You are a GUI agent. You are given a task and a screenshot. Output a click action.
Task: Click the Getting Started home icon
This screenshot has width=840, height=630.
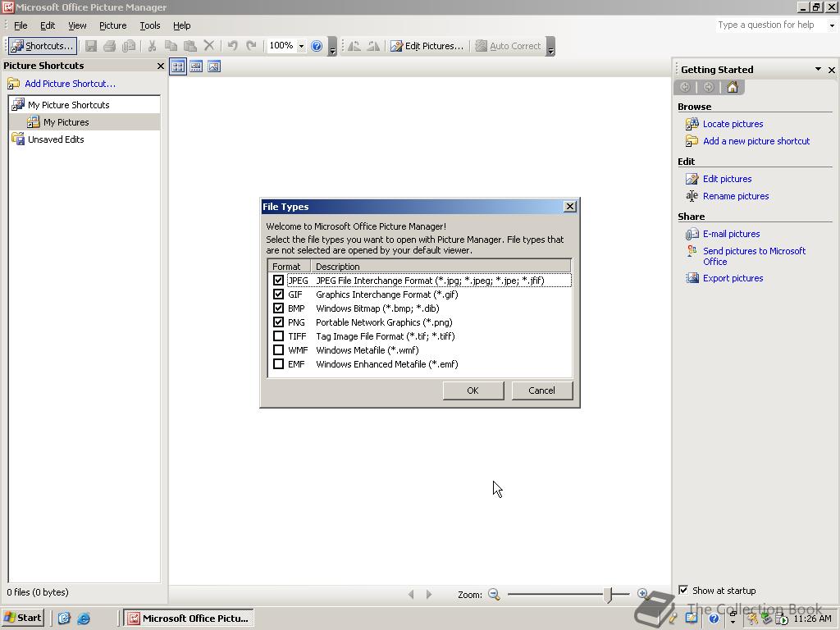tap(733, 87)
